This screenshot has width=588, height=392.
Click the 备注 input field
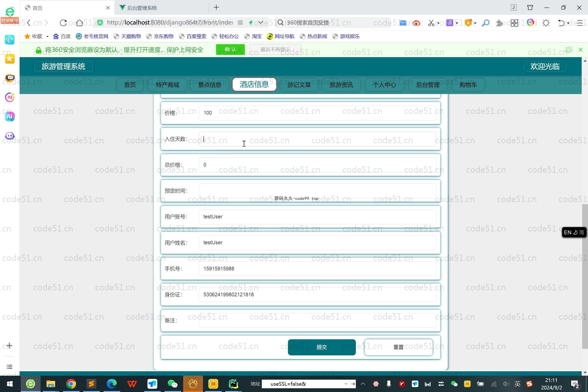(x=318, y=320)
